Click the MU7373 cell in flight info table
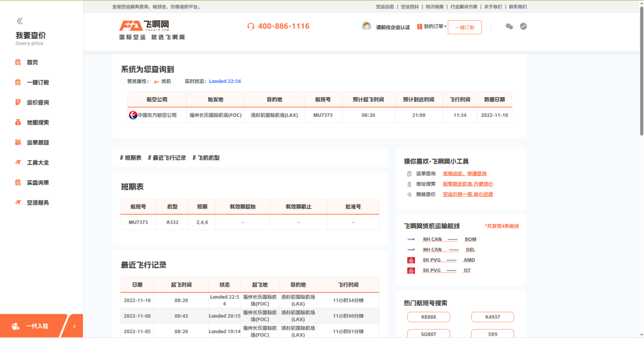 coord(323,116)
